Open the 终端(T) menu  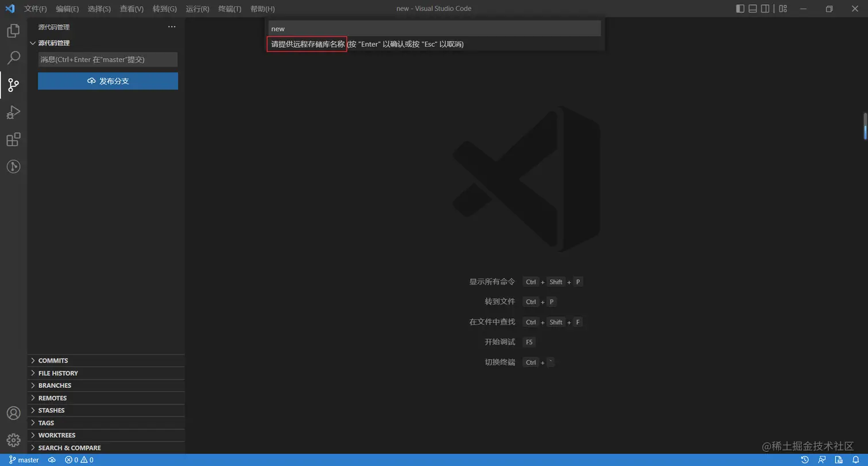(230, 9)
